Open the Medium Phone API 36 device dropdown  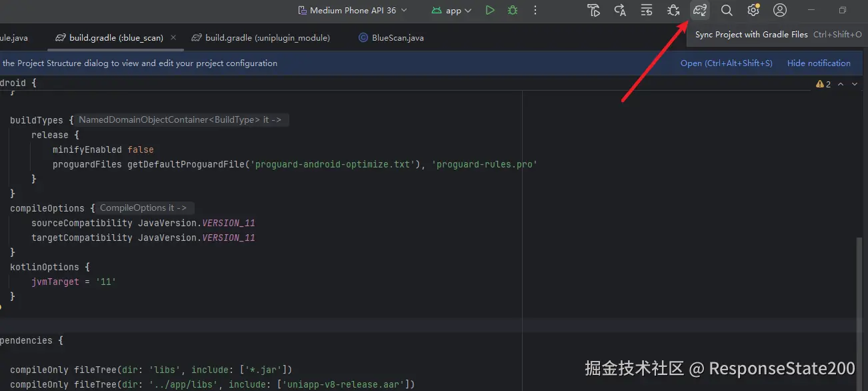[352, 11]
